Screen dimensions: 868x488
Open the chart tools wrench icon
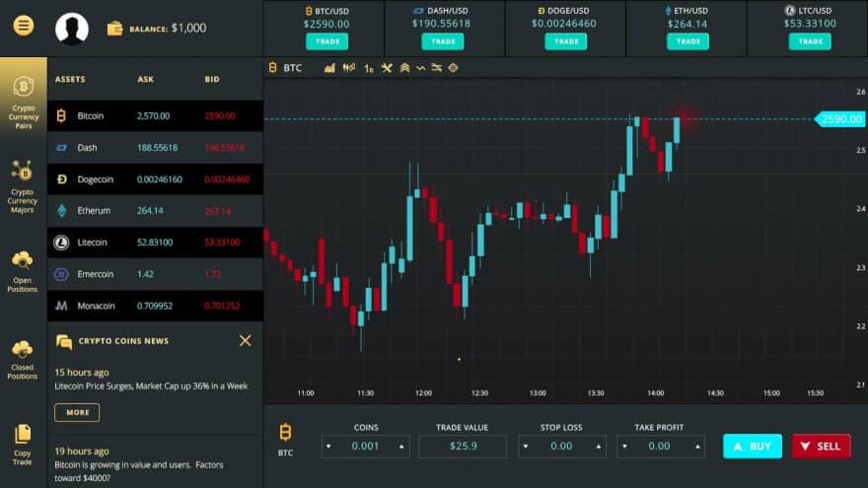[387, 68]
